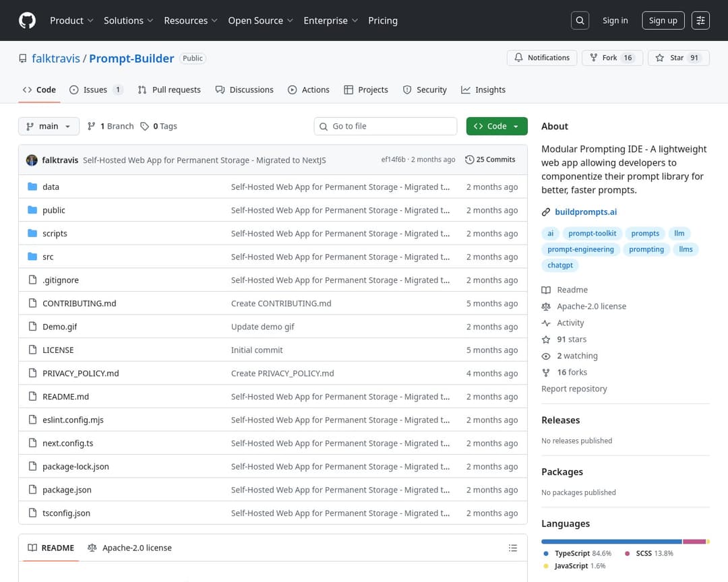
Task: Click the GitHub logo icon
Action: 27,20
